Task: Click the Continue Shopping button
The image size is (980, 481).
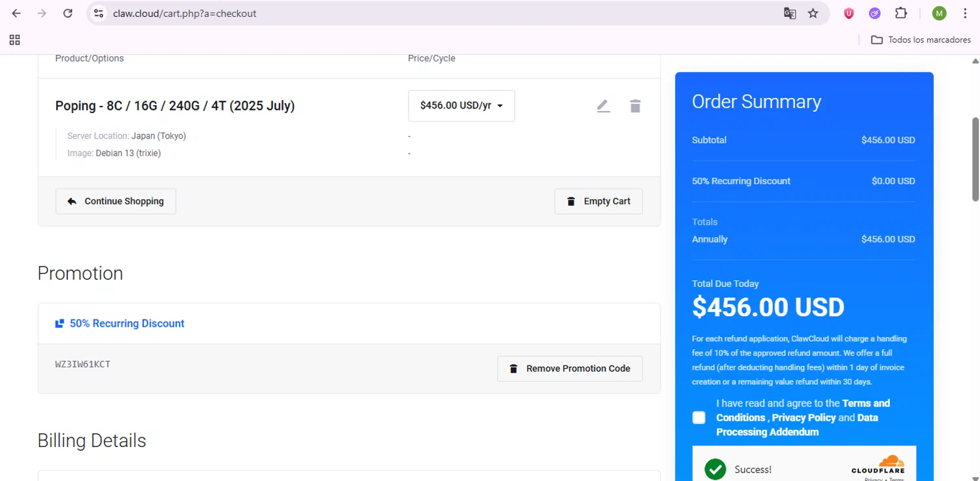Action: pos(116,201)
